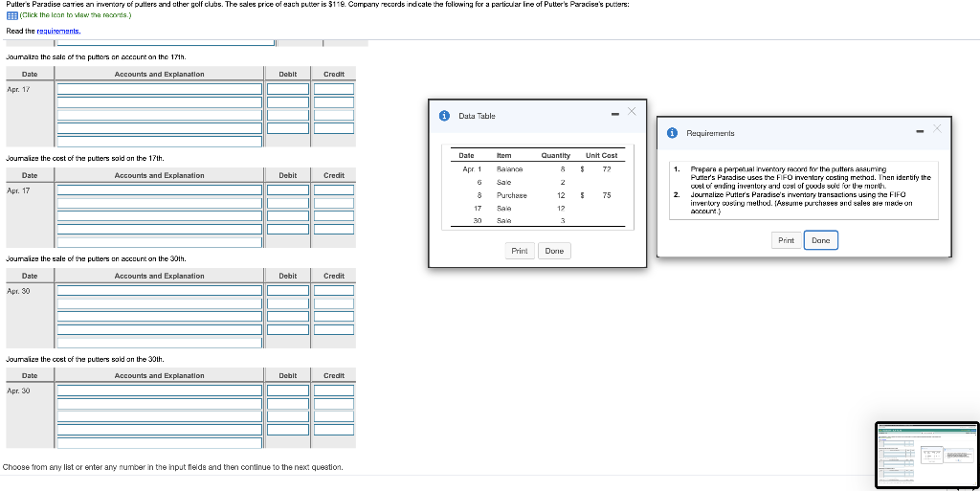Select second credit field of Apr. 17 cost entry
This screenshot has width=980, height=491.
click(334, 204)
